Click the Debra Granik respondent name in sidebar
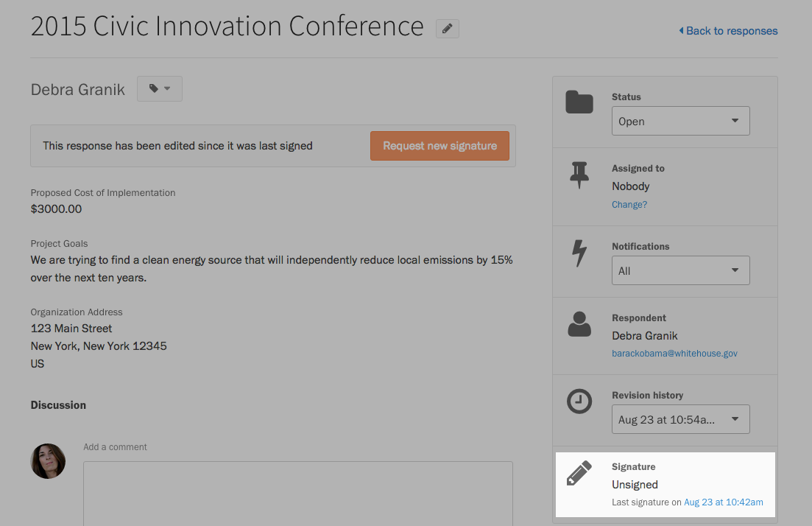812x526 pixels. click(644, 336)
